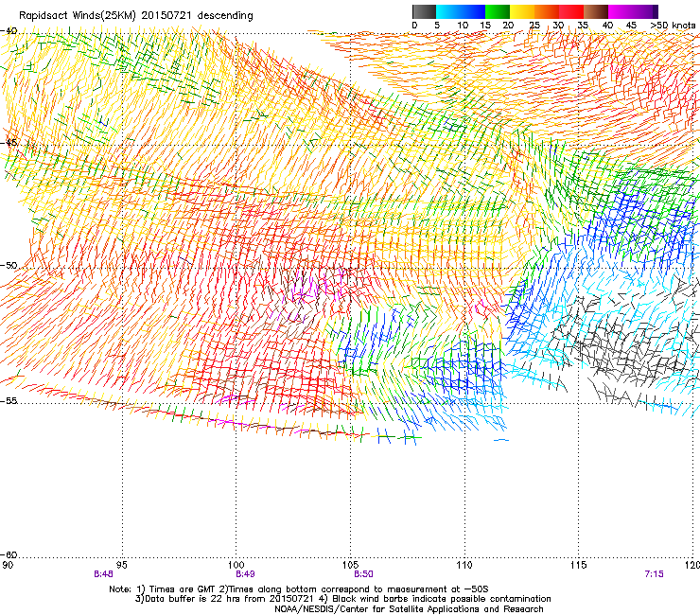This screenshot has height=615, width=700.
Task: Click the gray 0-5 knots legend swatch
Action: [424, 11]
